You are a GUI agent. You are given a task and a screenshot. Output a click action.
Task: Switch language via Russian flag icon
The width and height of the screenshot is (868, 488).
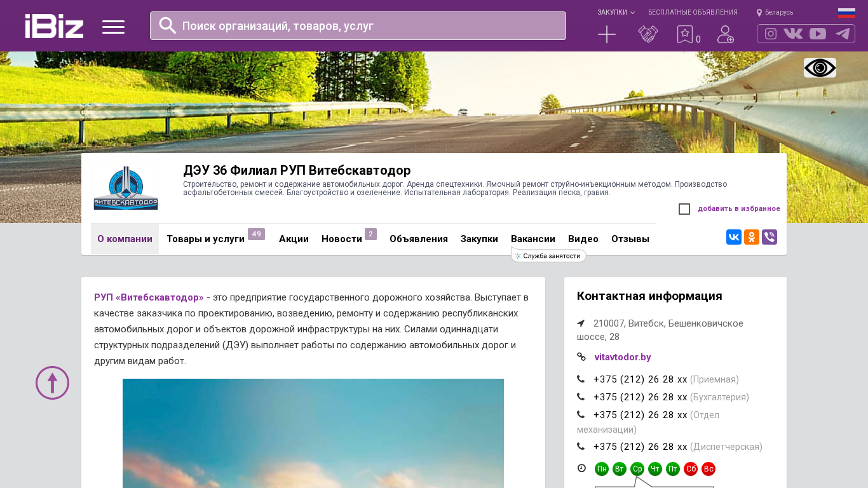tap(846, 13)
